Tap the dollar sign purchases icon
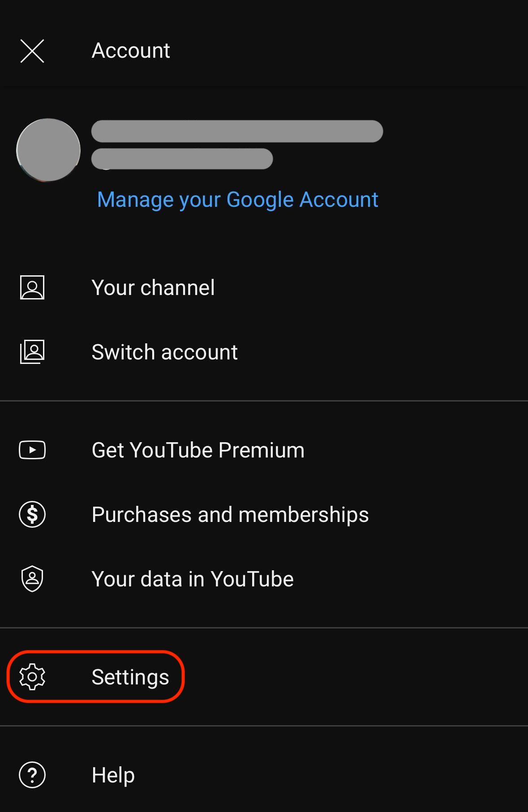528x812 pixels. coord(32,514)
